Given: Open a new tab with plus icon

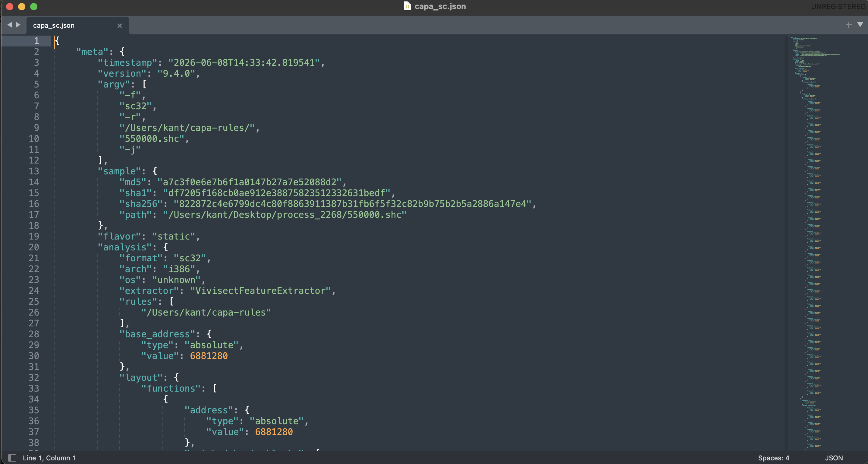Looking at the screenshot, I should 848,25.
